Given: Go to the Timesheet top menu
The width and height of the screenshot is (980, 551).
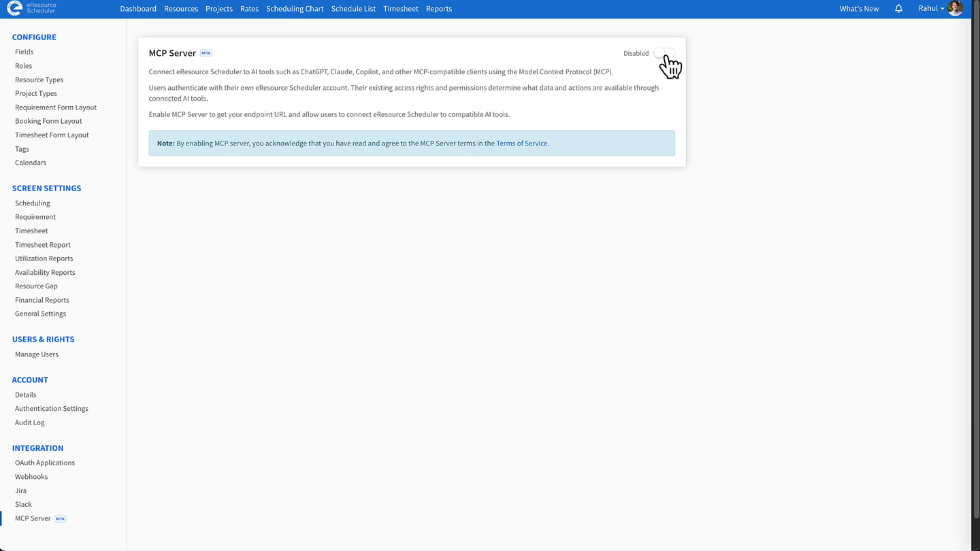Looking at the screenshot, I should pyautogui.click(x=401, y=9).
